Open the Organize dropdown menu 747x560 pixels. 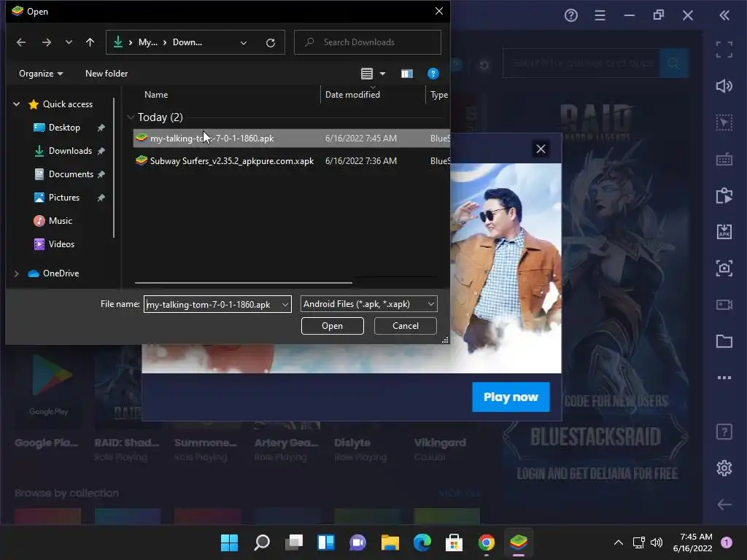41,74
